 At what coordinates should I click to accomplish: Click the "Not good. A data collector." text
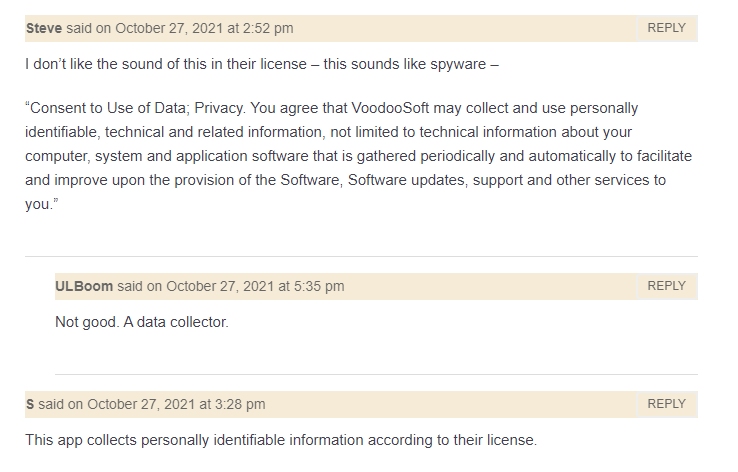click(142, 323)
